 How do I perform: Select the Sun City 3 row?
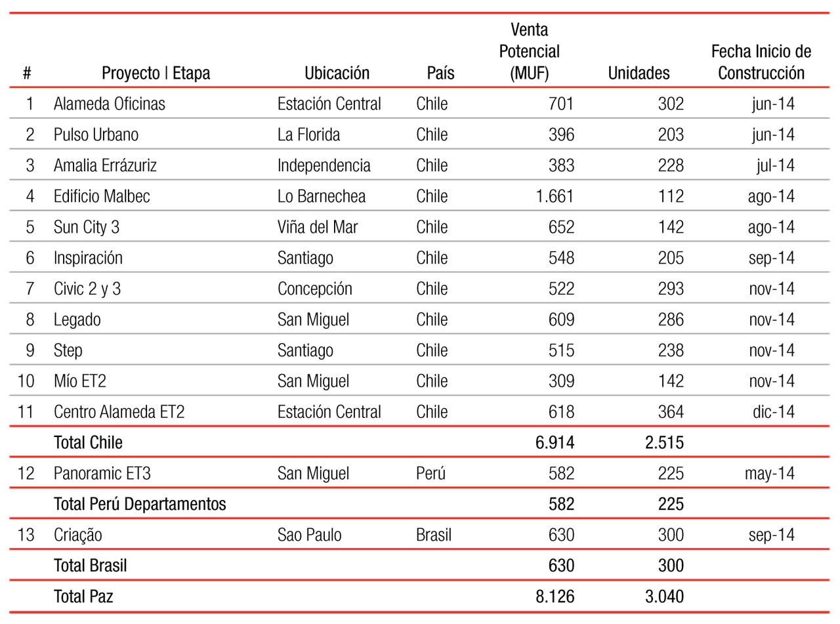point(420,227)
